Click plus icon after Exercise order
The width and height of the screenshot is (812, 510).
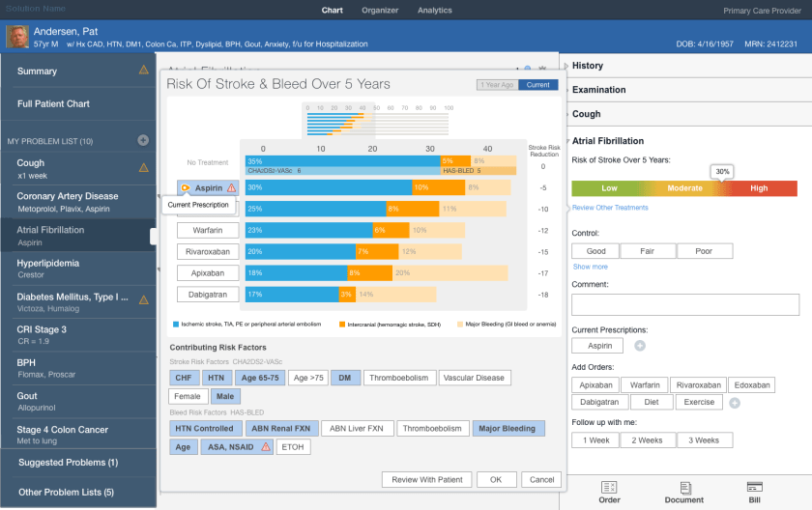click(735, 403)
